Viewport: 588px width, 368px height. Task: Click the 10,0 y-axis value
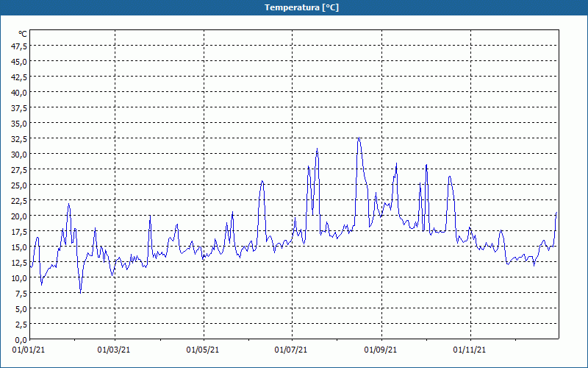(x=19, y=278)
